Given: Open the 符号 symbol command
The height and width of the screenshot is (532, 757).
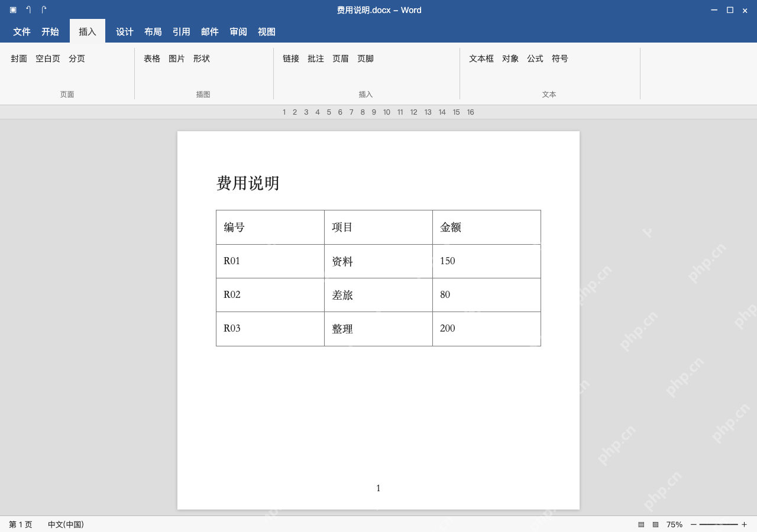Looking at the screenshot, I should (x=560, y=59).
